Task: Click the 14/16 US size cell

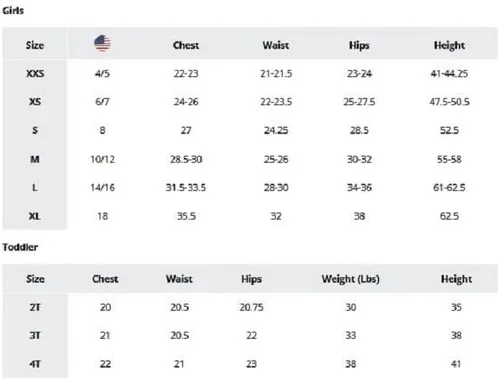Action: click(102, 188)
